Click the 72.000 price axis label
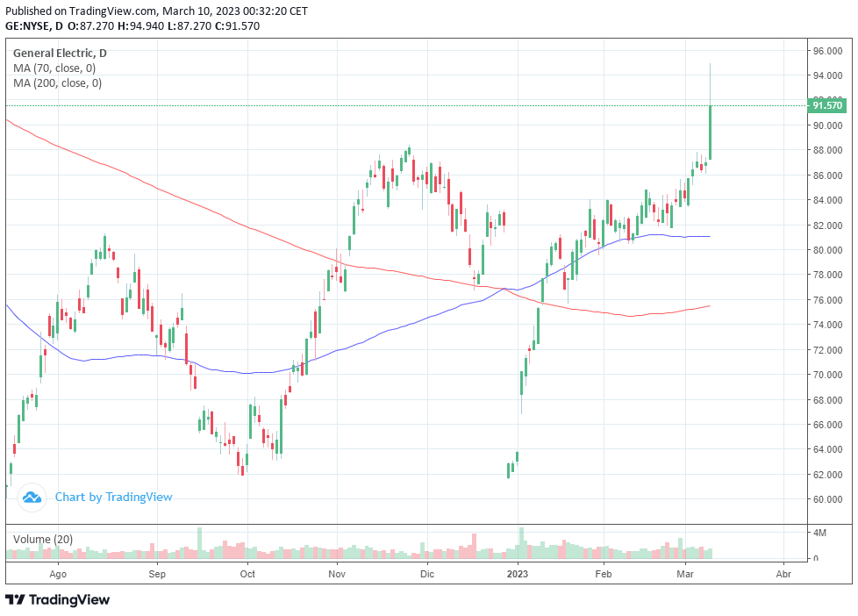 (827, 350)
